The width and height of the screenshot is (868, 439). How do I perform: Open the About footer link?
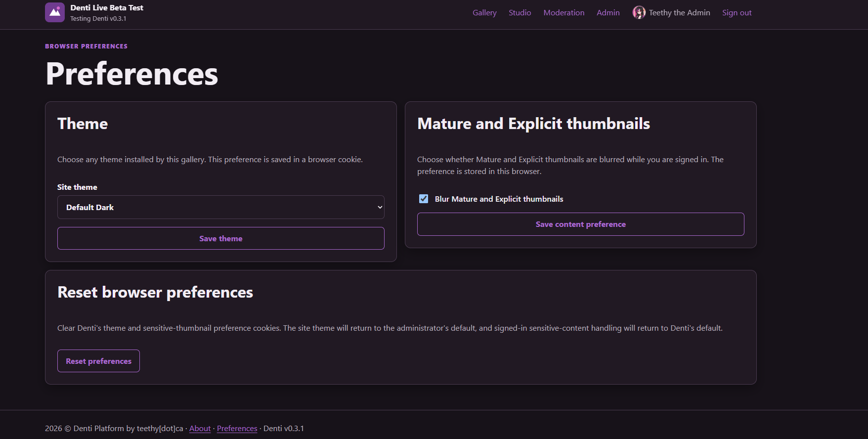tap(200, 428)
